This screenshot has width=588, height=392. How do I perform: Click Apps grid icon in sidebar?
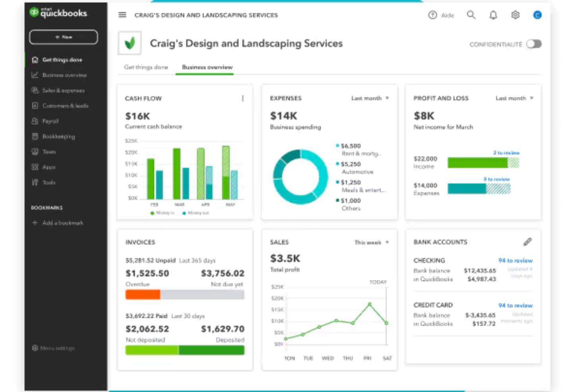35,167
